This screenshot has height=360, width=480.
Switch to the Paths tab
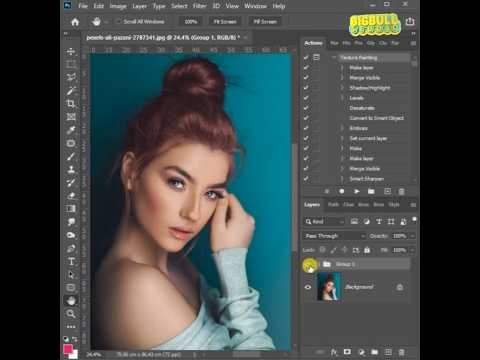pos(333,204)
